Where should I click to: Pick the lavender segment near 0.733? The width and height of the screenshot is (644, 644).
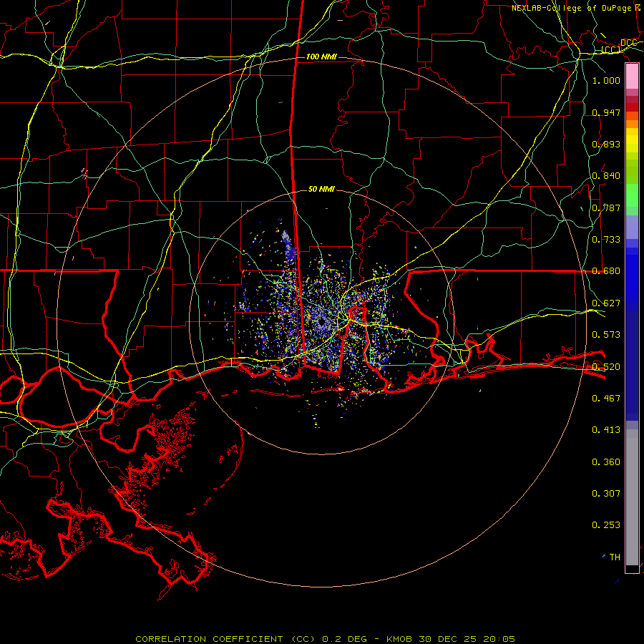click(632, 227)
